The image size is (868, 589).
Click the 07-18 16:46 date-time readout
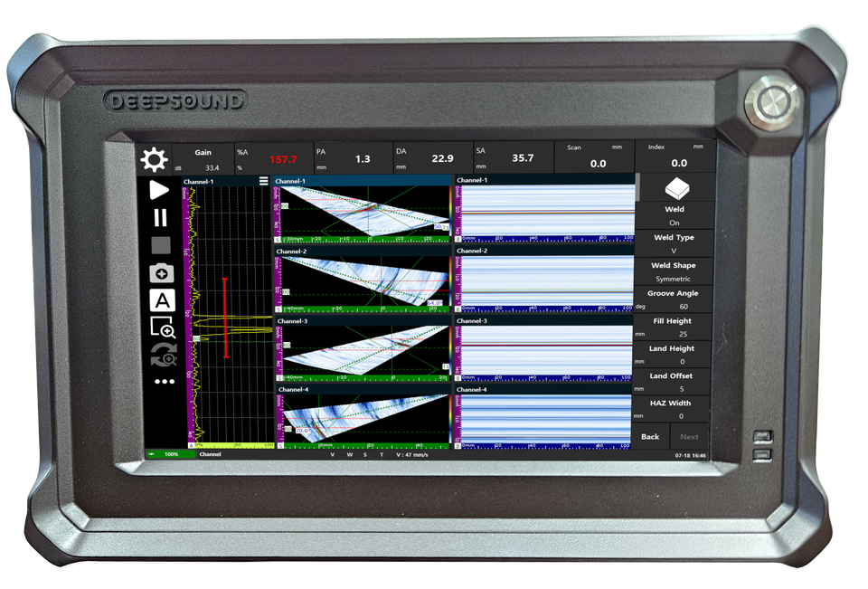(x=690, y=455)
